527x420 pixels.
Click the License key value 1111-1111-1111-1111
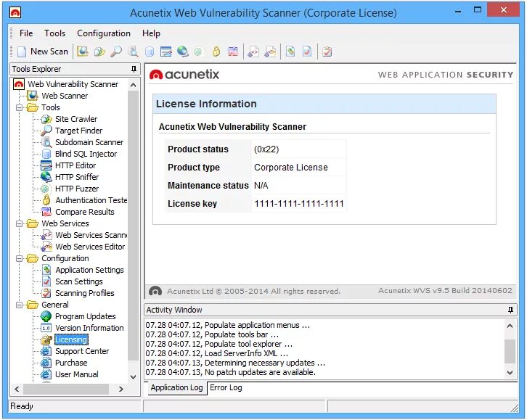click(x=299, y=203)
